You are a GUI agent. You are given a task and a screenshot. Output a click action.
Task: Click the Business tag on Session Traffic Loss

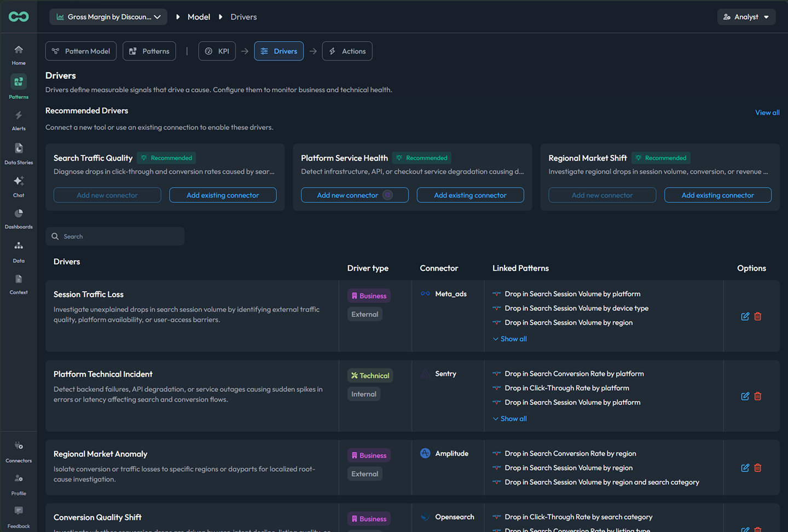click(x=369, y=296)
